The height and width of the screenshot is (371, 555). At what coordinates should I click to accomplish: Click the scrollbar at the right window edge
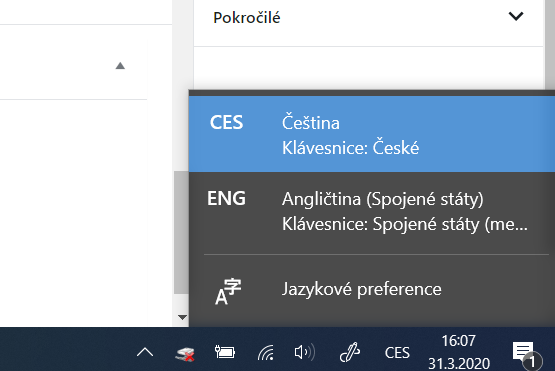click(550, 45)
